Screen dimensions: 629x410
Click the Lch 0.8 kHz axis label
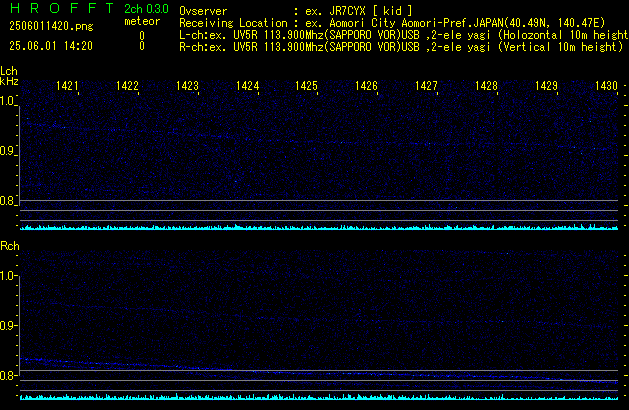pos(7,201)
